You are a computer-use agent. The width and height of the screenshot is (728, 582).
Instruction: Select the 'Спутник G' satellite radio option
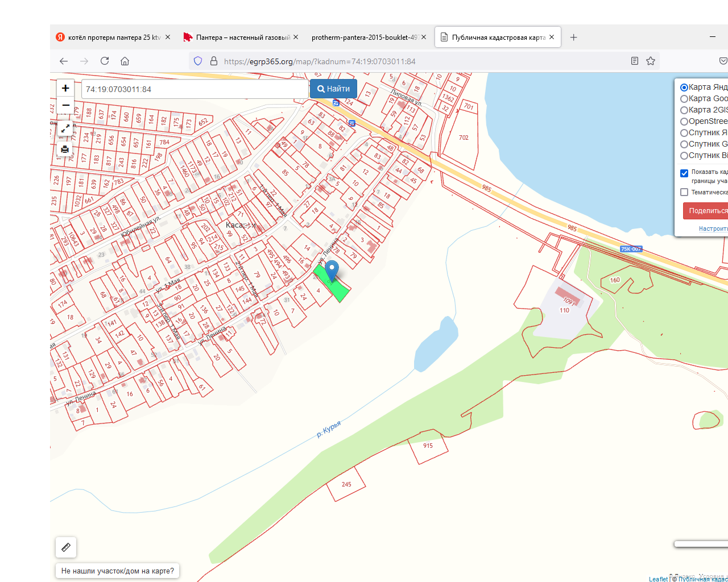tap(684, 144)
